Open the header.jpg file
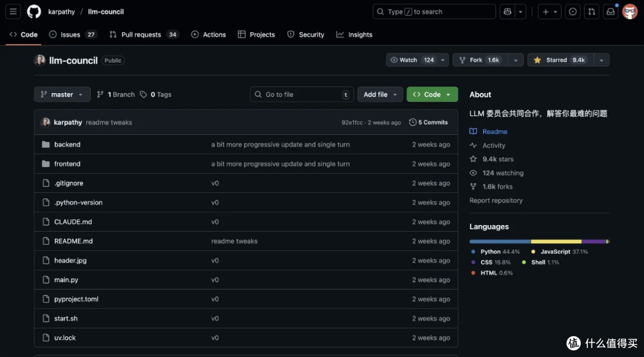The height and width of the screenshot is (357, 644). point(70,260)
